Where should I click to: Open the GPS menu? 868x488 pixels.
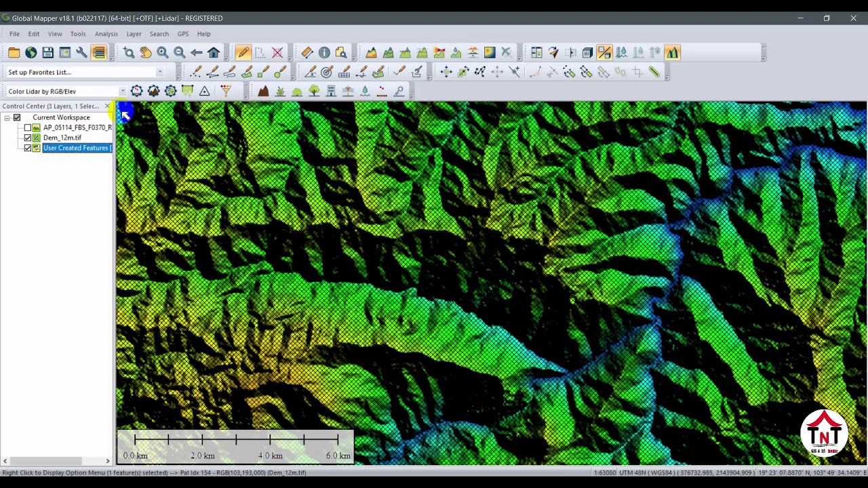coord(183,34)
